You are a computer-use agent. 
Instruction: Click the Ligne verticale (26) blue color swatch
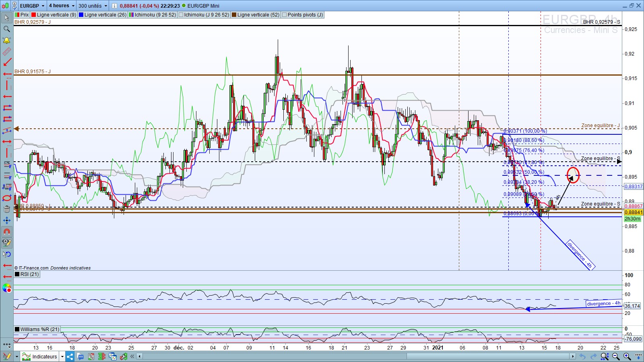tap(81, 15)
